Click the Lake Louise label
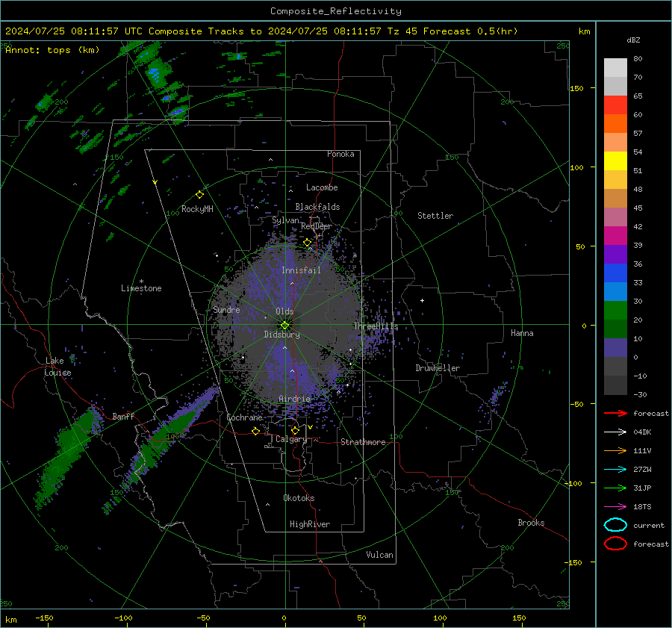 [x=57, y=367]
